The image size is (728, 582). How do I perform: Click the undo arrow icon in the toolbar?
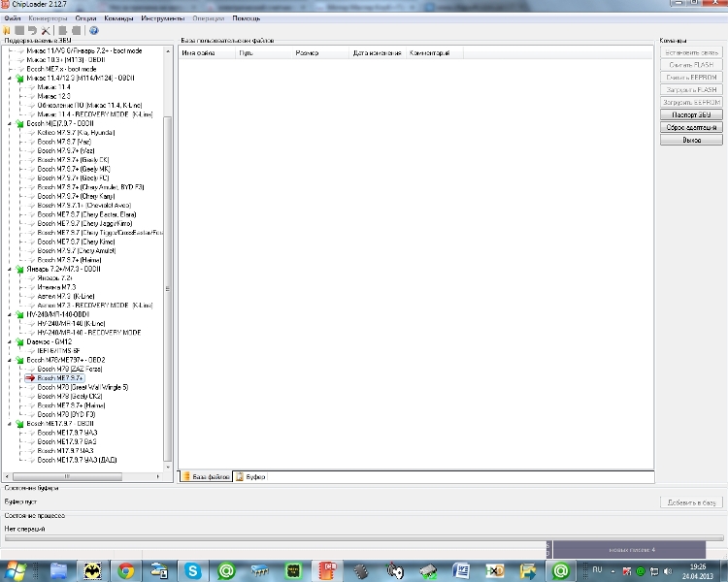point(32,30)
